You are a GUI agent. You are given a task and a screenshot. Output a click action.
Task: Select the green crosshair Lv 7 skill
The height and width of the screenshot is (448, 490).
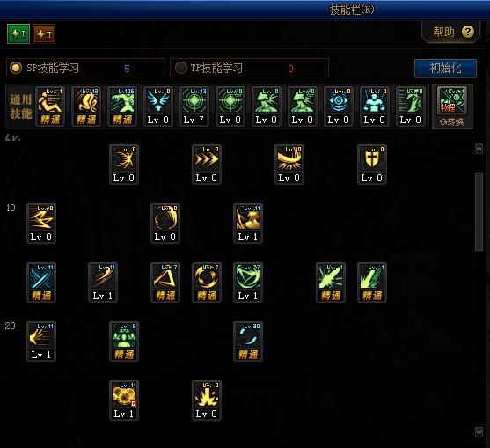194,106
